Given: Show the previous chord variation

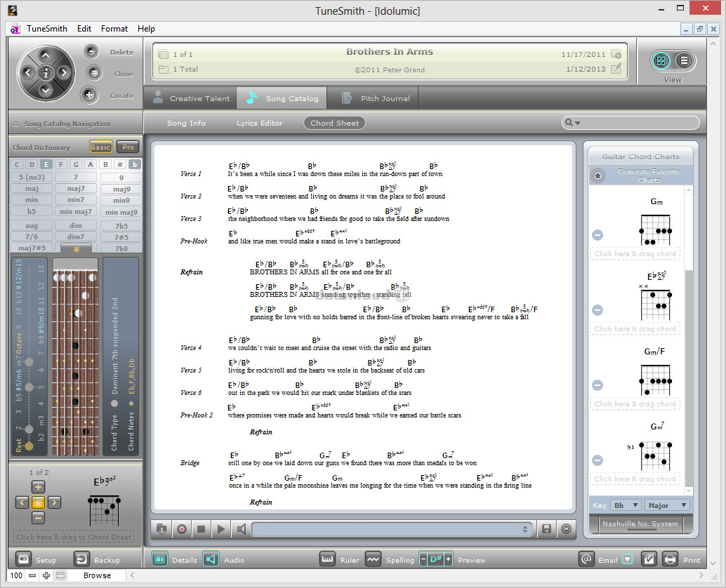Looking at the screenshot, I should 22,502.
